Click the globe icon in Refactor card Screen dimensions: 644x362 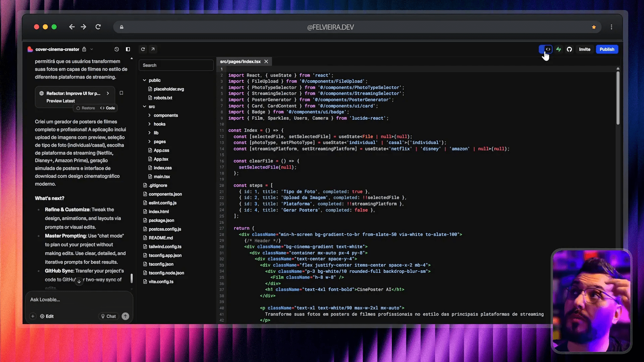(42, 94)
